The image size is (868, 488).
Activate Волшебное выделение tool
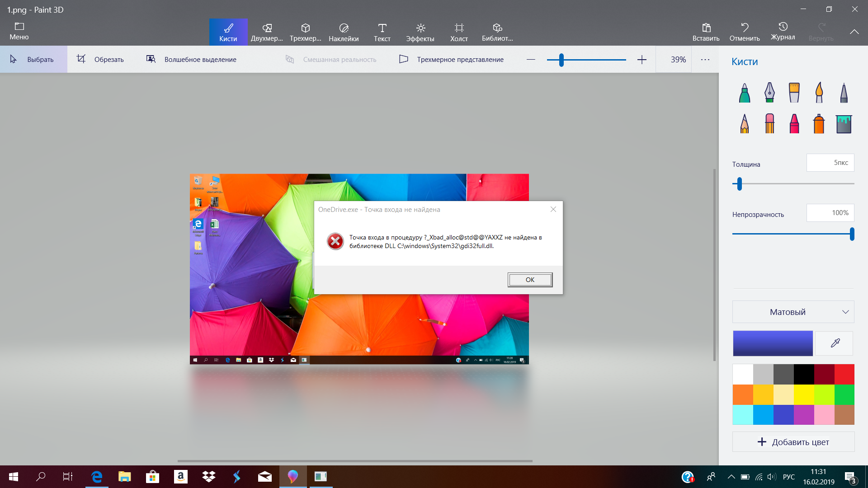pyautogui.click(x=191, y=59)
